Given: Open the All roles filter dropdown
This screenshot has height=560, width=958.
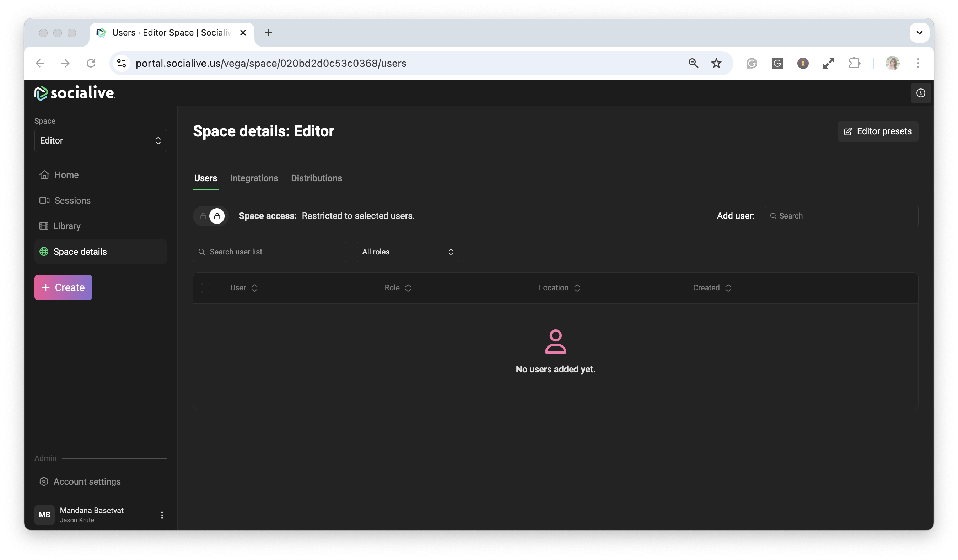Looking at the screenshot, I should pos(408,252).
